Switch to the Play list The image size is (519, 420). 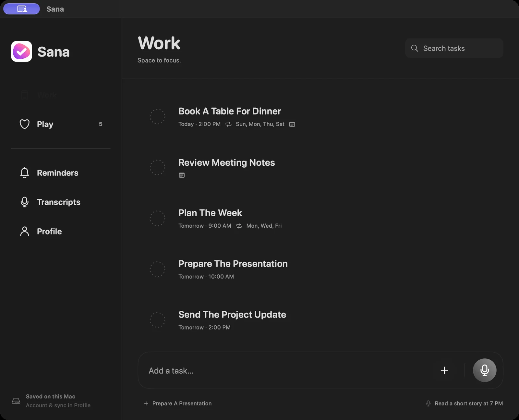pos(61,124)
